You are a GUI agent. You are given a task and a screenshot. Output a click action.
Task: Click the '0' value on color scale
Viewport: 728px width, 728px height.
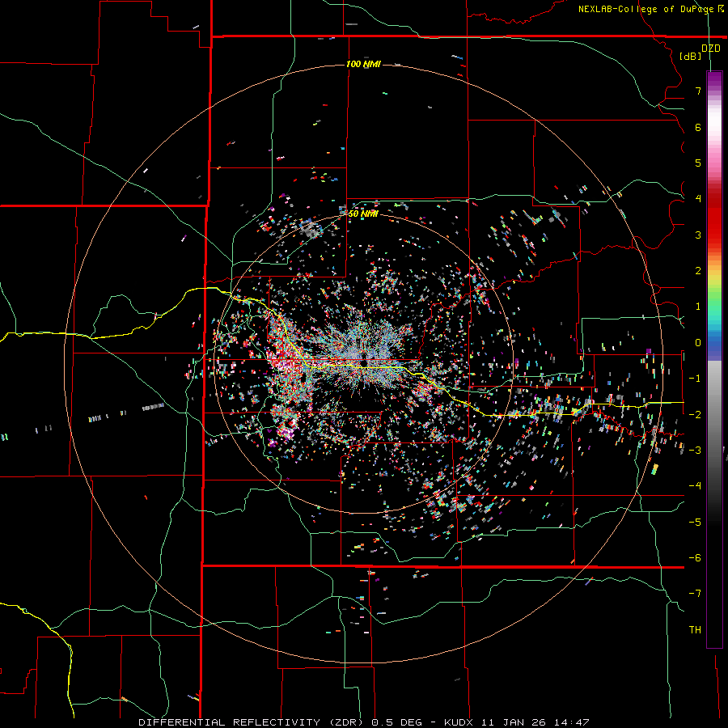[698, 343]
